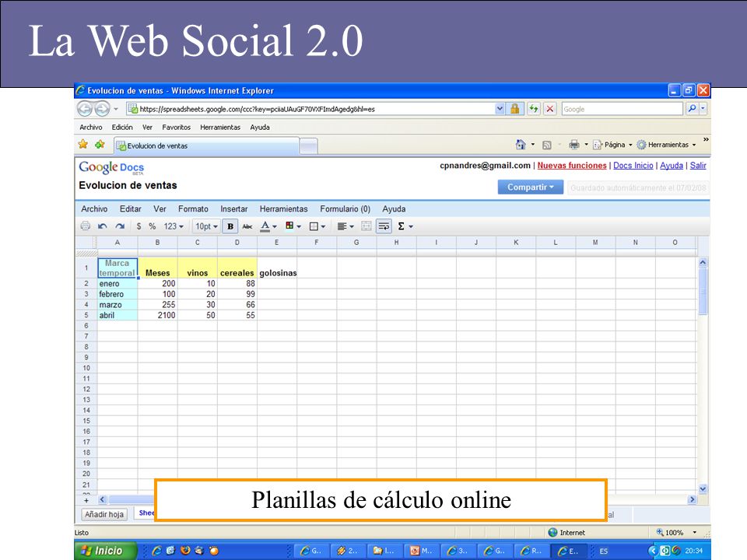Click the Salir link to sign out
Screen dimensions: 747x560
pyautogui.click(x=698, y=165)
